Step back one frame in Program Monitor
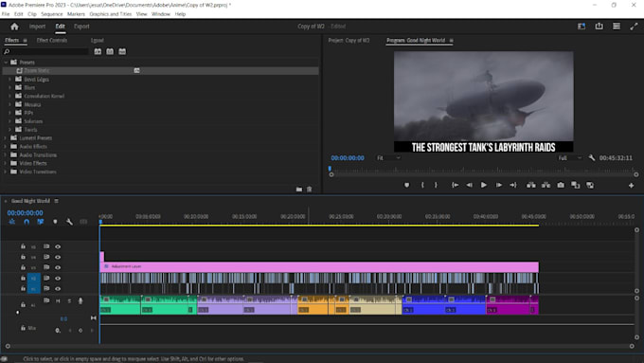This screenshot has height=363, width=644. pos(469,186)
